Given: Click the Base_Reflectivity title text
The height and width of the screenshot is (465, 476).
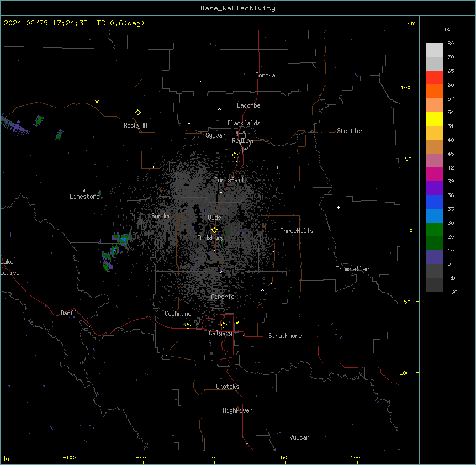Looking at the screenshot, I should click(x=238, y=8).
